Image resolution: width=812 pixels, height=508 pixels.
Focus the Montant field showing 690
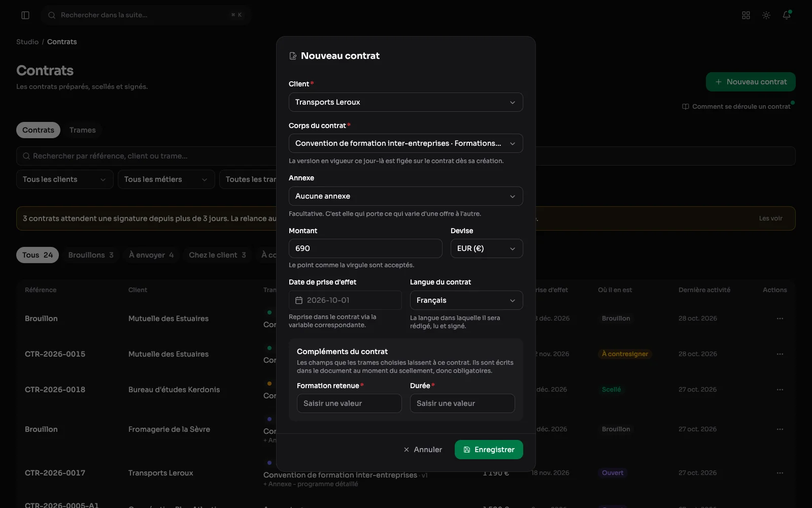point(365,248)
